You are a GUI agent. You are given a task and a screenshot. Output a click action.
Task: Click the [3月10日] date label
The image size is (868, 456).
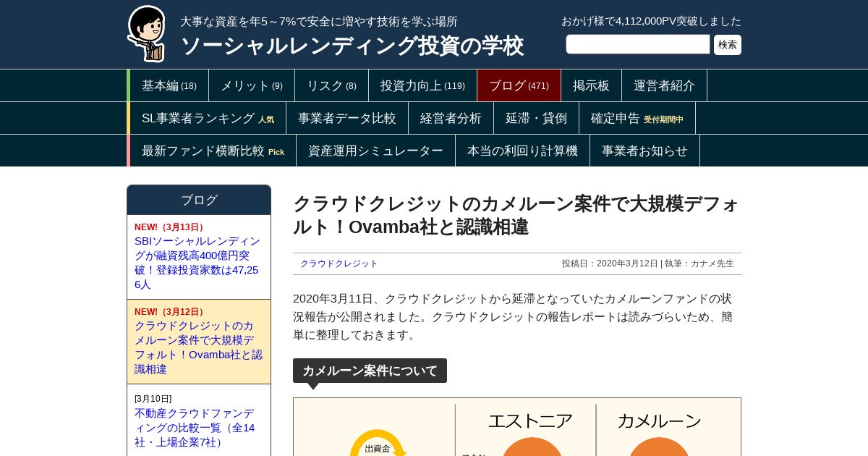point(153,399)
